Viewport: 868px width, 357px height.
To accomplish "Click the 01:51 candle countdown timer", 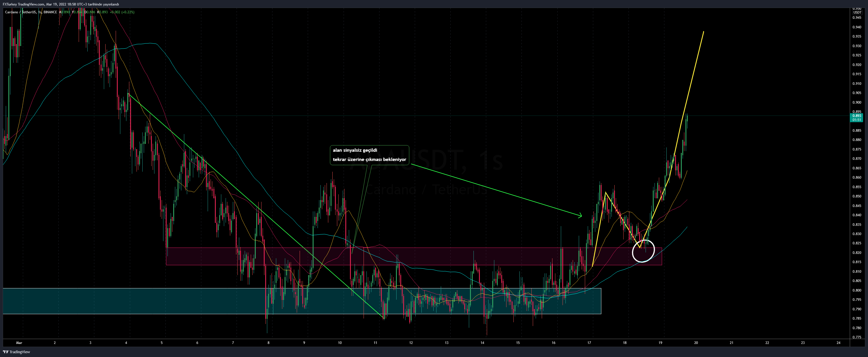I will 857,120.
